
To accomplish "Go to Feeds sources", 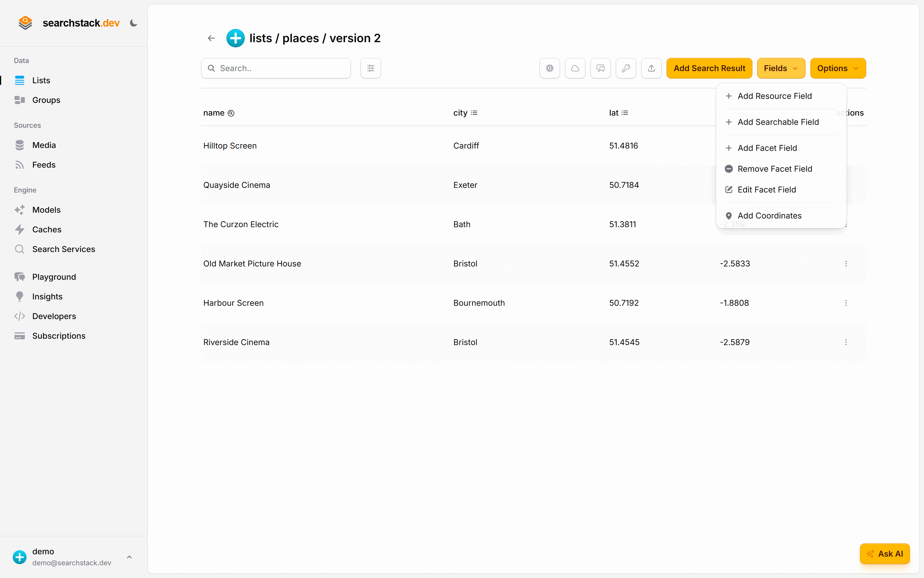I will pos(74,165).
